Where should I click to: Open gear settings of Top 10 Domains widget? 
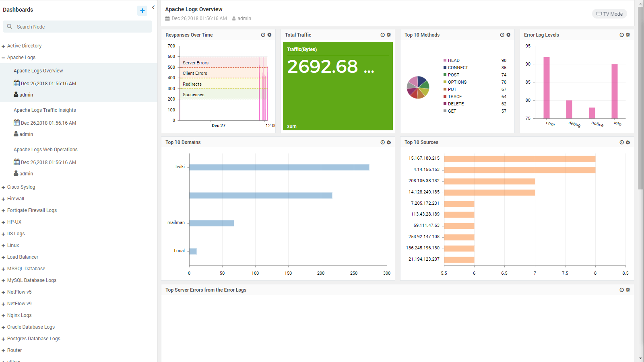pos(389,142)
